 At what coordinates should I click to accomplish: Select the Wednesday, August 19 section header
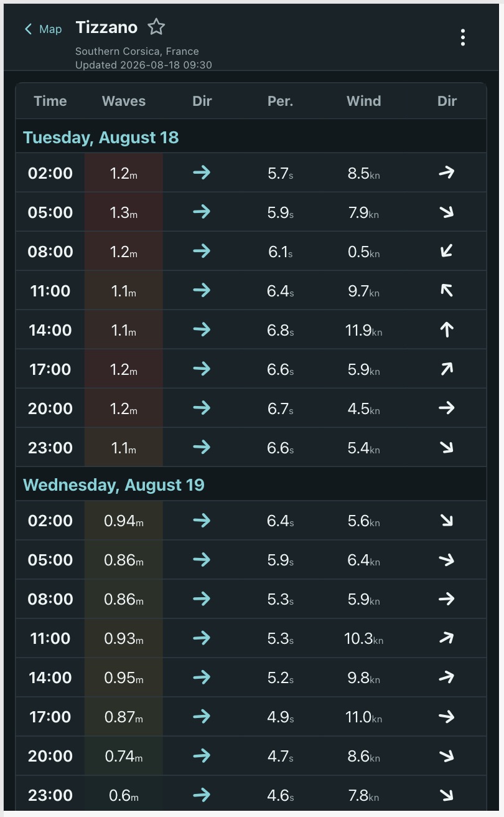coord(251,484)
